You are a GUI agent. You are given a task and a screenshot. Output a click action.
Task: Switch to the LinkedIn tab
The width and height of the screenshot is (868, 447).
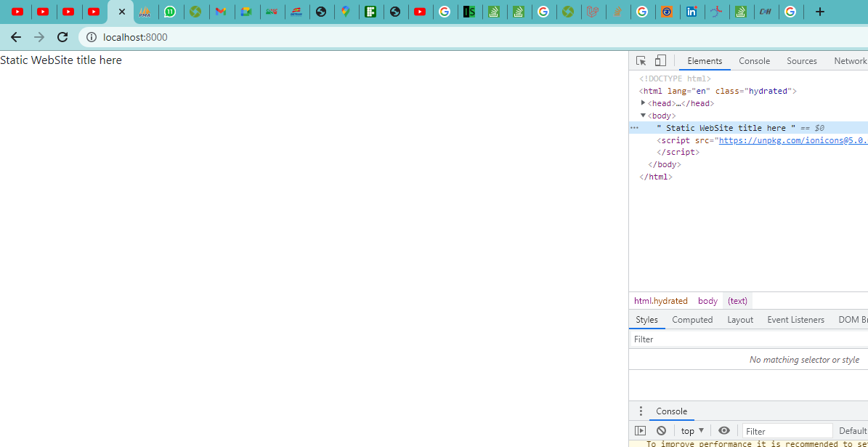click(691, 12)
